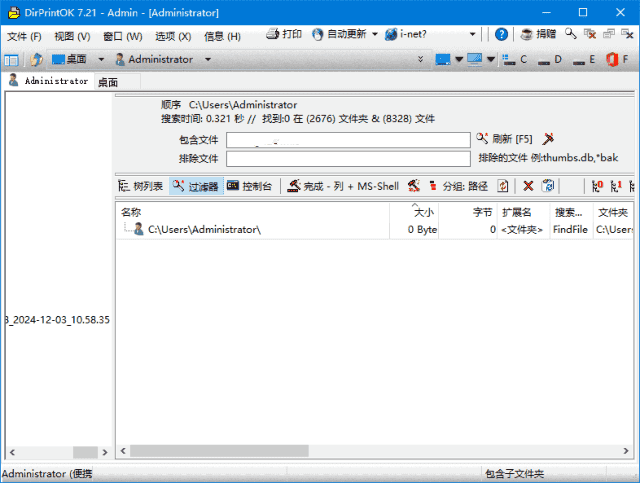Switch to the 桌面 tab

[x=108, y=82]
